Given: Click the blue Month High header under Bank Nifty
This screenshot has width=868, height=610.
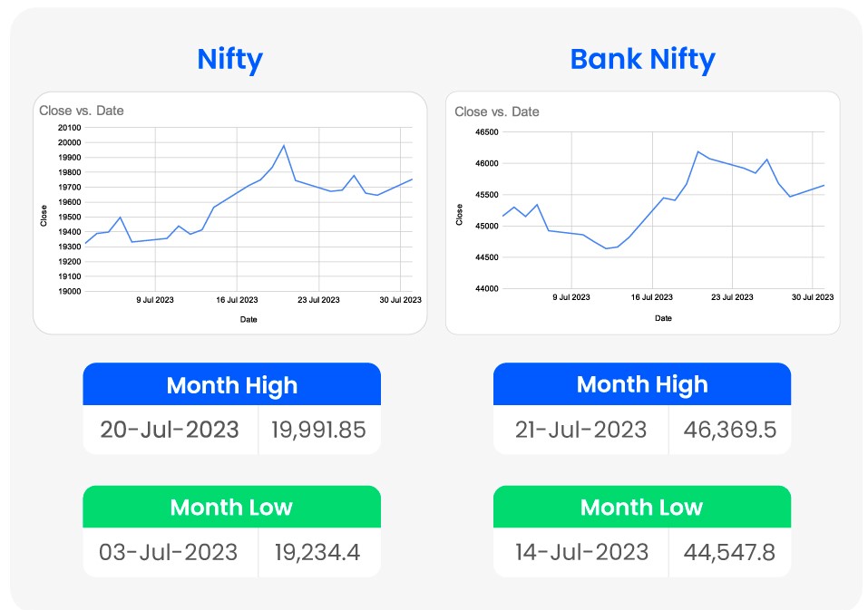Looking at the screenshot, I should tap(641, 385).
